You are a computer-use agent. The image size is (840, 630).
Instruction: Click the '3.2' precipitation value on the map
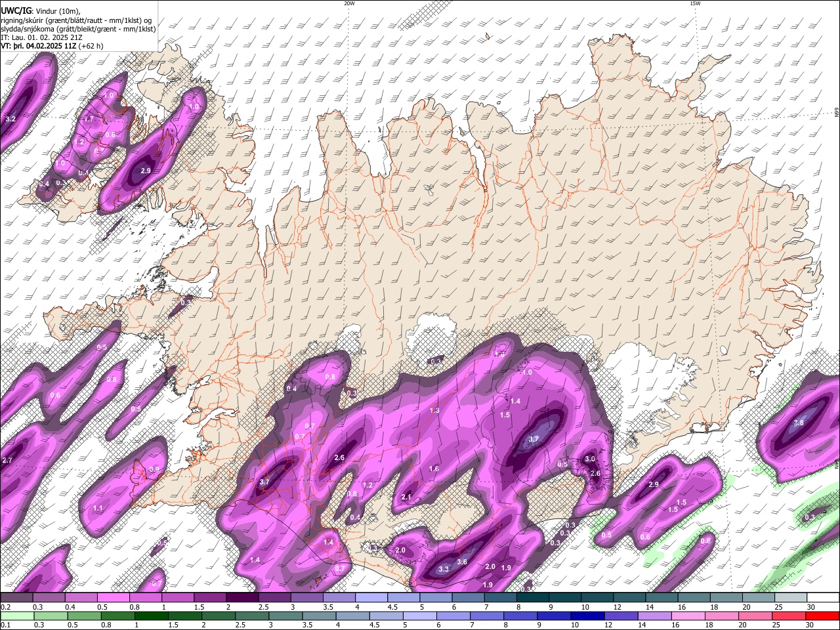tap(10, 119)
